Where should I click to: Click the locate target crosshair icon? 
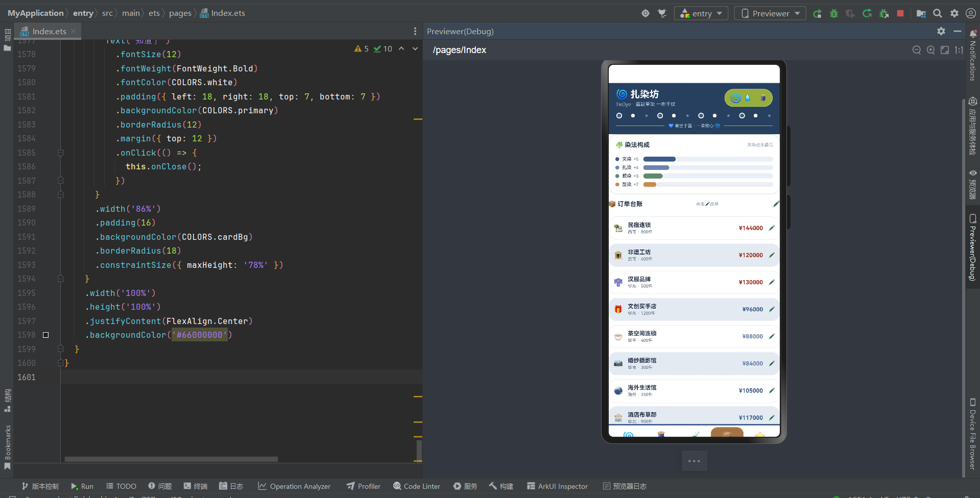pos(646,13)
